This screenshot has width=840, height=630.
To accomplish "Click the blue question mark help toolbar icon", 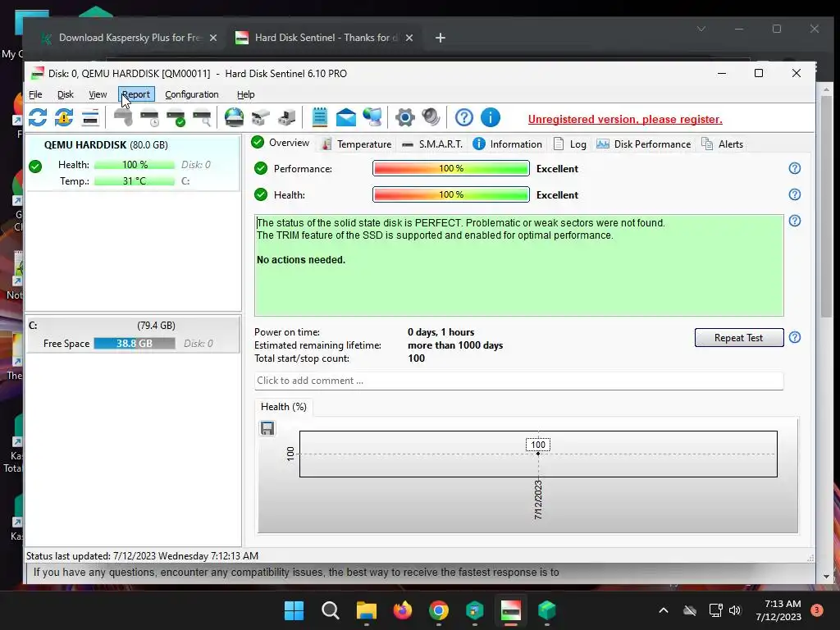I will (464, 117).
